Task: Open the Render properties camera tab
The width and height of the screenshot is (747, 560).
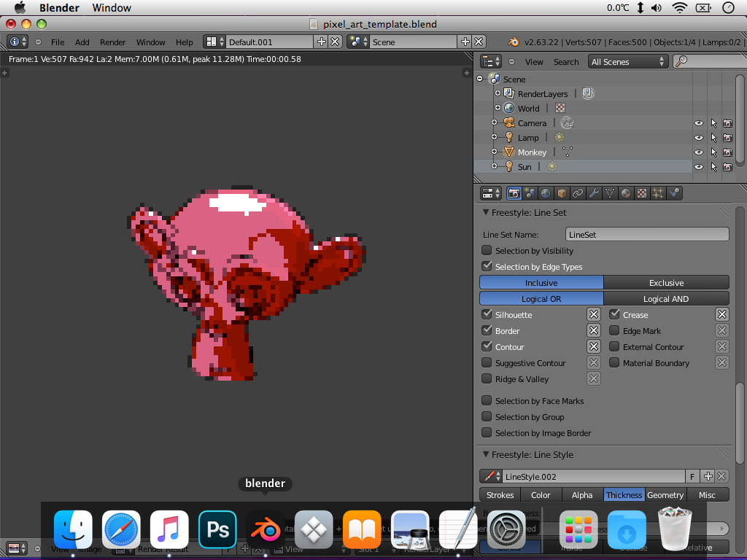Action: pos(514,193)
